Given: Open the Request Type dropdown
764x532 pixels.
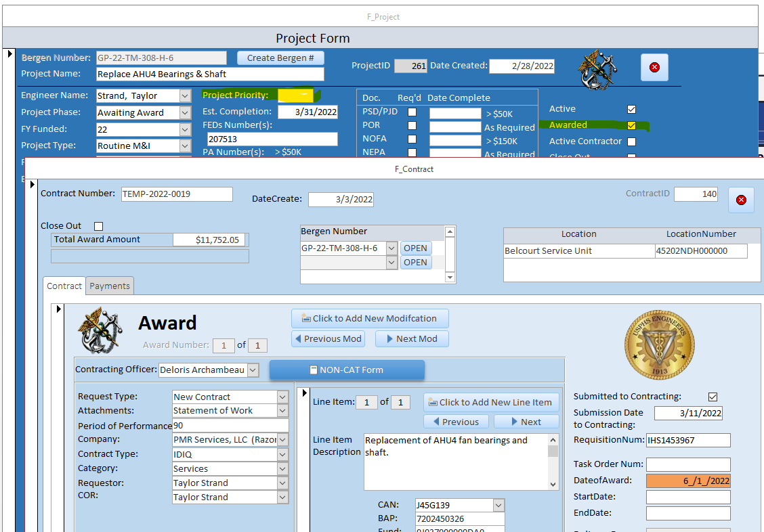Looking at the screenshot, I should click(282, 397).
